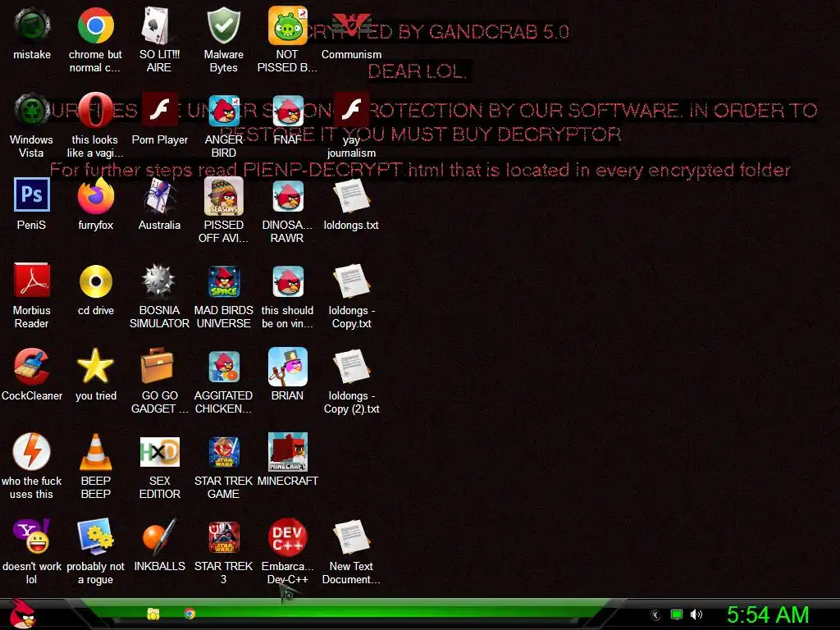Screen dimensions: 840x630
Task: Click the Windows Vista recycle bin icon
Action: 32,111
